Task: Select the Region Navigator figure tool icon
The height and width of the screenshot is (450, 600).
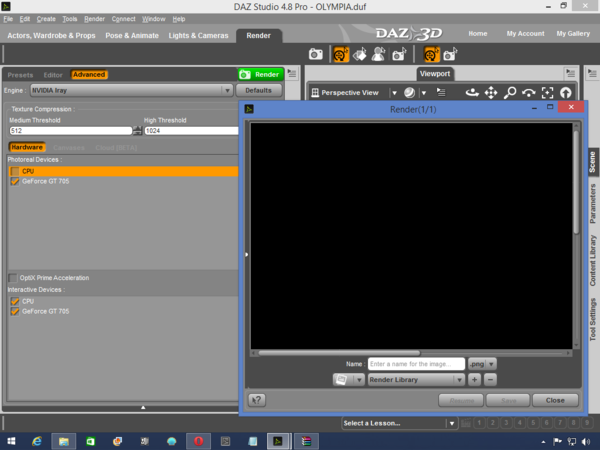Action: pos(378,54)
